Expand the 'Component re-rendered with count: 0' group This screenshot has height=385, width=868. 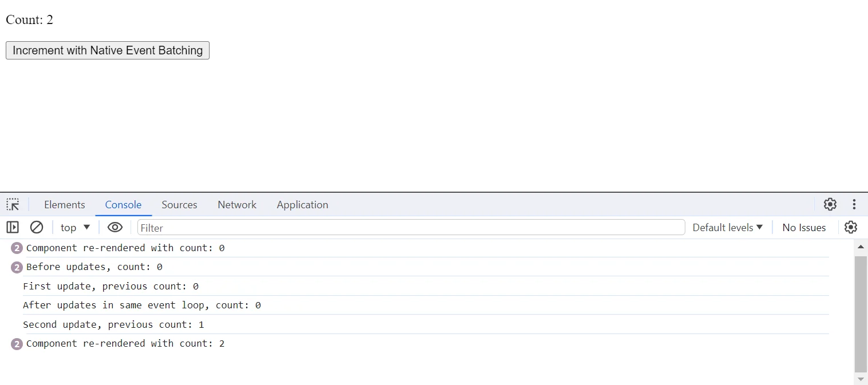(16, 248)
